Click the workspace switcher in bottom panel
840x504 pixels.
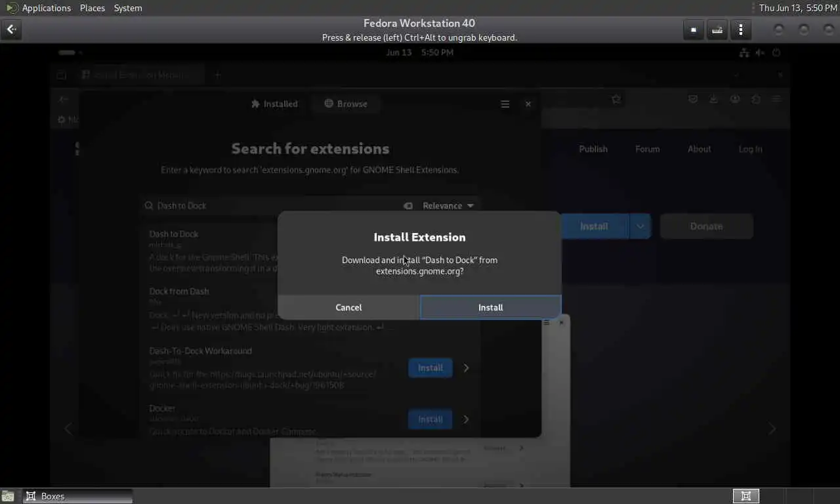click(746, 496)
